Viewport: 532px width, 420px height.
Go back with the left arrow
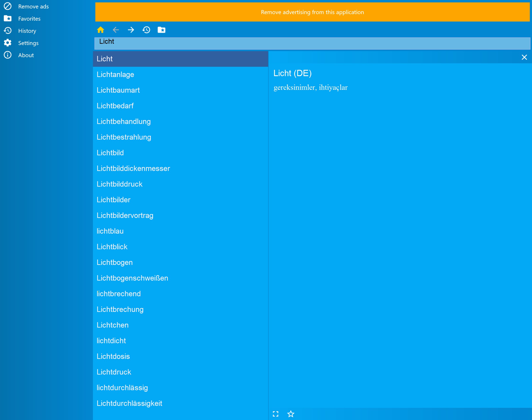point(116,30)
